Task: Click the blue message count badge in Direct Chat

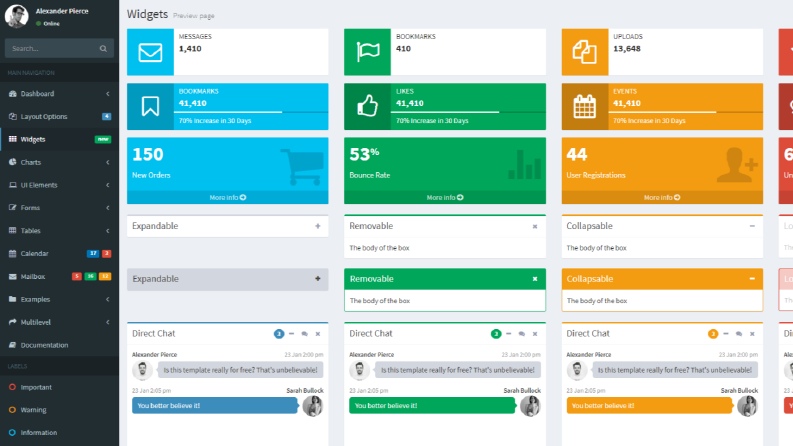Action: (279, 334)
